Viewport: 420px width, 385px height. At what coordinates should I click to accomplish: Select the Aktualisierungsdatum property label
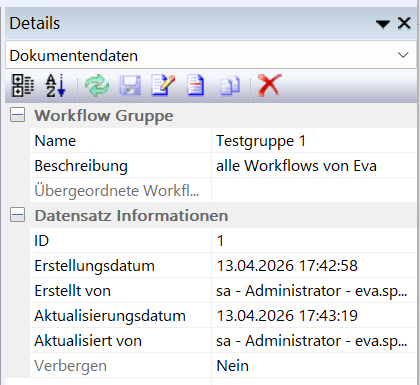pos(120,316)
